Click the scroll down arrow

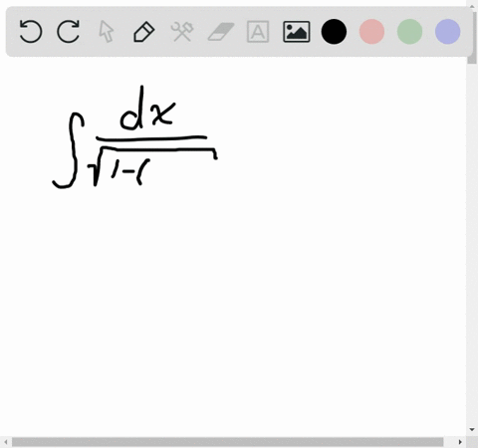tap(472, 430)
